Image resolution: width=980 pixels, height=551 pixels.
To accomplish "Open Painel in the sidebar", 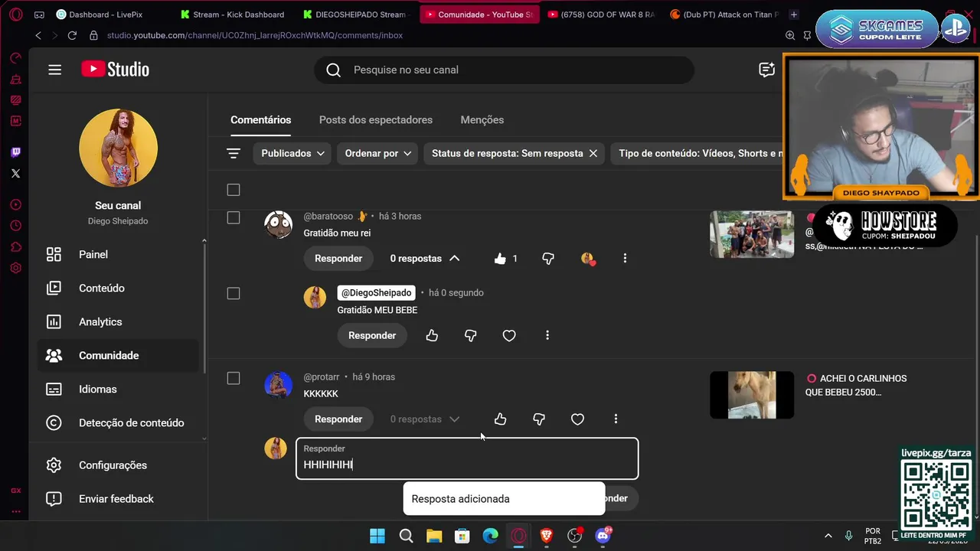I will (x=118, y=254).
